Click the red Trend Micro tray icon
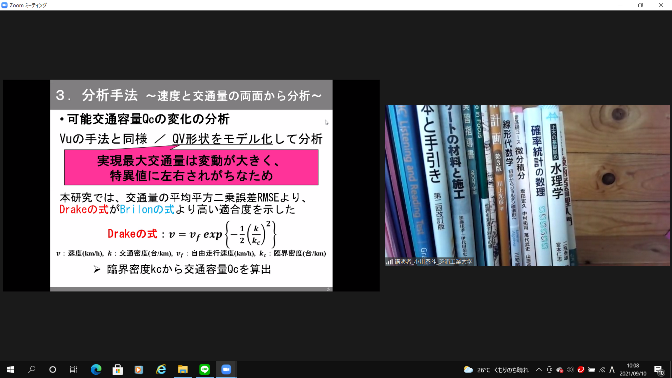Viewport: 672px width, 378px height. pyautogui.click(x=581, y=370)
